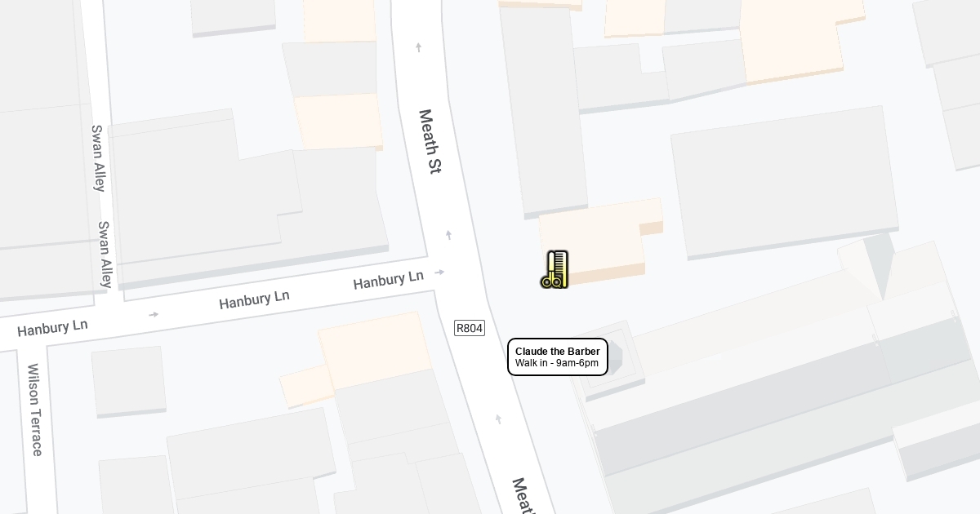Click the middle Hanbury Ln label
Viewport: 980px width, 514px height.
254,299
